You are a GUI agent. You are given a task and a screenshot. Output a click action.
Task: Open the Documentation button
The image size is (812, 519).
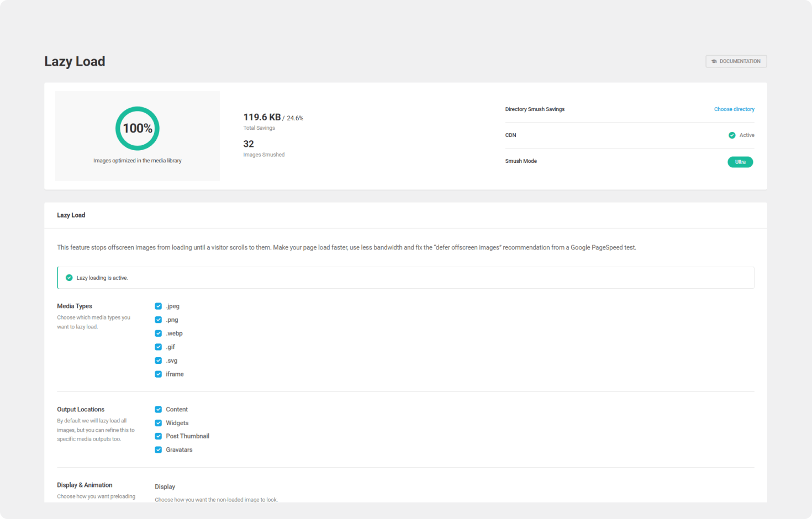736,61
